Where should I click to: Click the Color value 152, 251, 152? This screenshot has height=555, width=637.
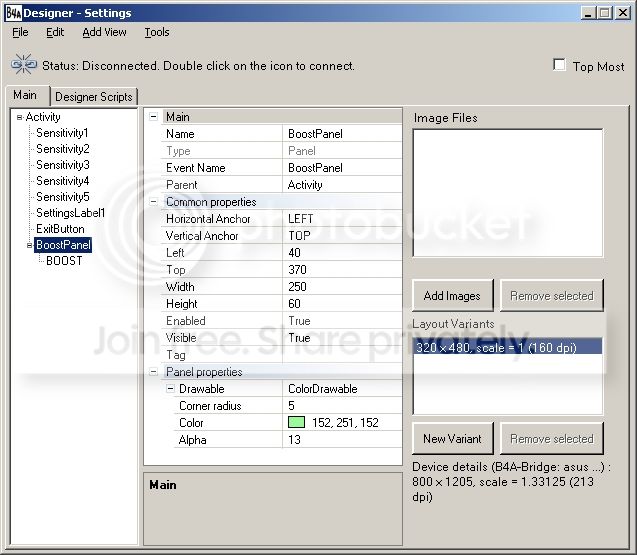[x=345, y=423]
